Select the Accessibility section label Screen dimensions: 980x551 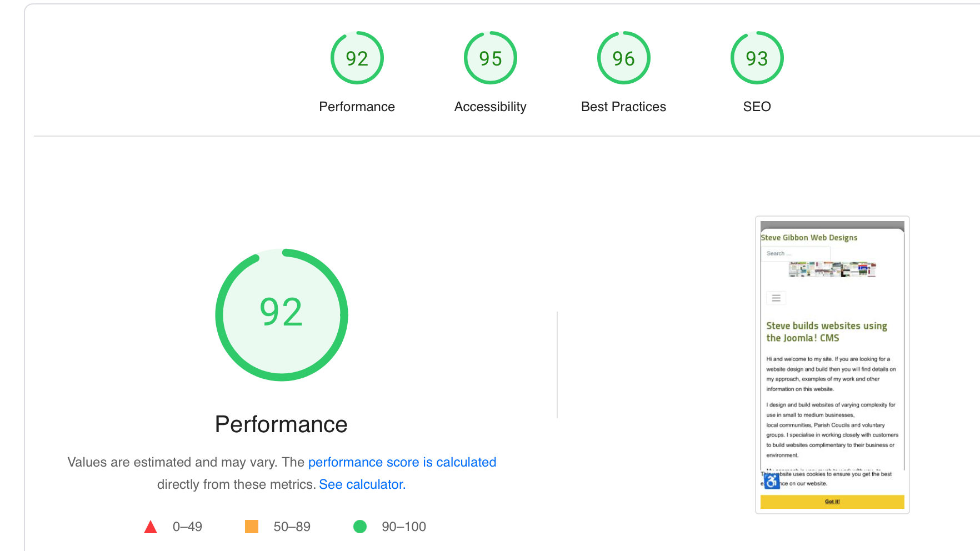tap(490, 107)
